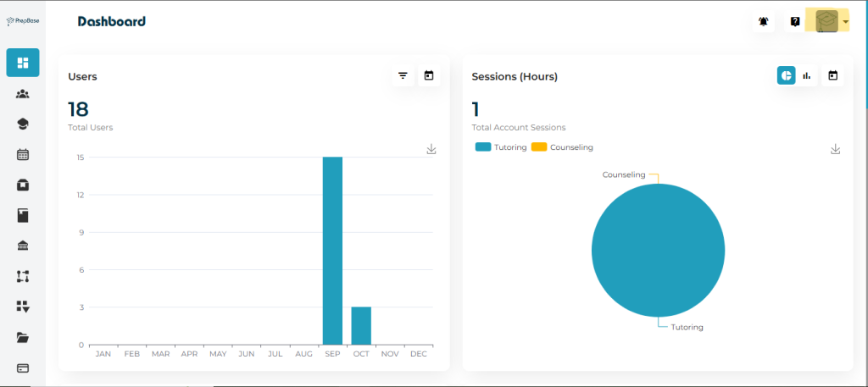Open the book sidebar icon
The image size is (868, 387).
click(23, 216)
